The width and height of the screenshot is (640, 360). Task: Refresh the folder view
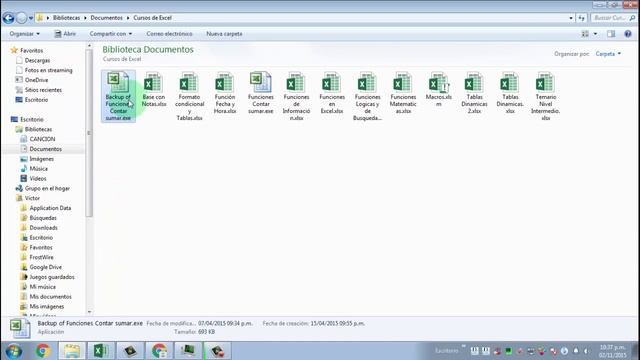coord(582,18)
